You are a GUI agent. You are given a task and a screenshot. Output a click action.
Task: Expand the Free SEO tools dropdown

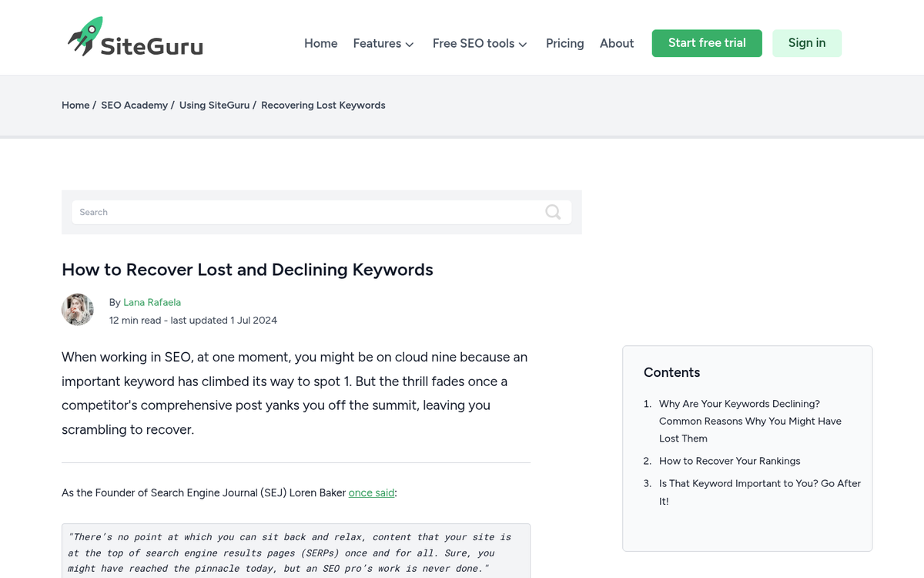tap(479, 43)
